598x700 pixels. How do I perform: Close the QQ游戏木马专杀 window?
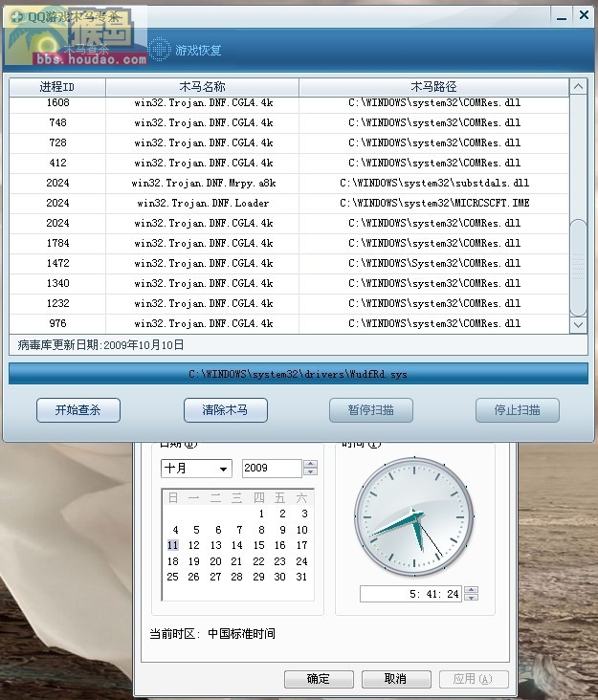click(x=584, y=15)
